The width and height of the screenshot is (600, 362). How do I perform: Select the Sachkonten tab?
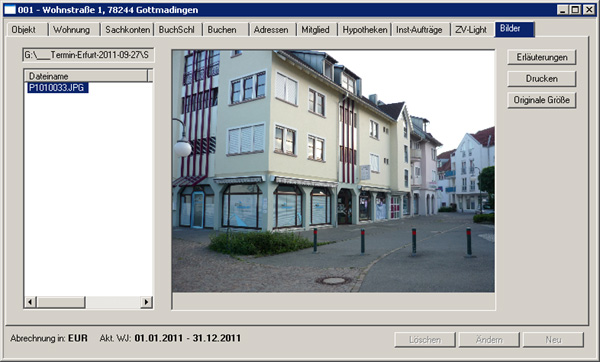click(127, 30)
